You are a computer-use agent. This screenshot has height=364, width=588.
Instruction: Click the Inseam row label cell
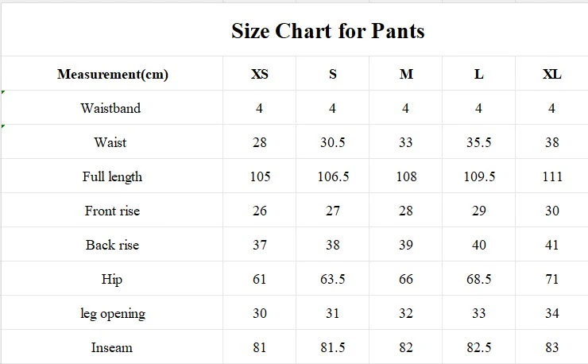112,347
